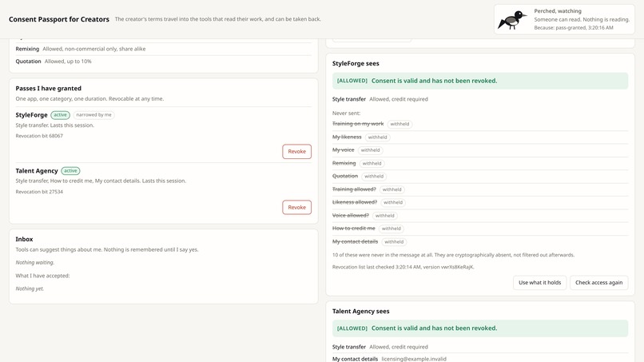Click 'Use what it holds' button

539,282
